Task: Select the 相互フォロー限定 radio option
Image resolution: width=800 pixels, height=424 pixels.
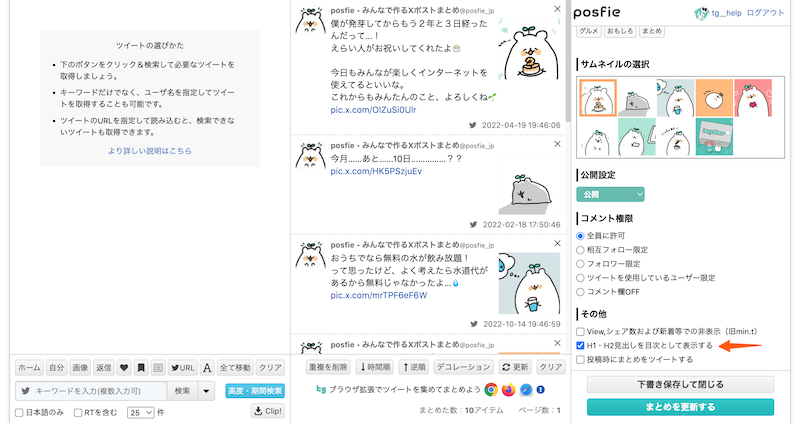Action: pos(582,249)
